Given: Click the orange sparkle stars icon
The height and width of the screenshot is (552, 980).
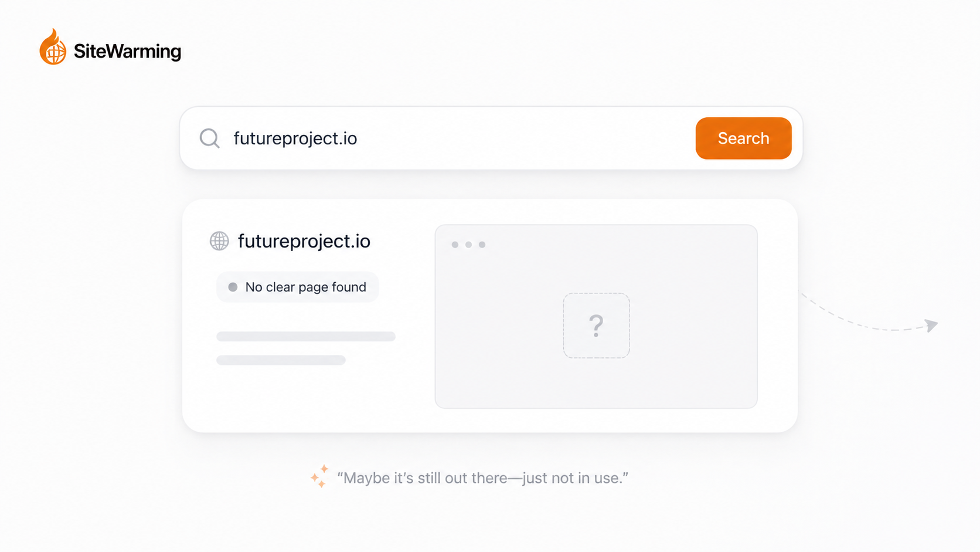Looking at the screenshot, I should [x=319, y=476].
